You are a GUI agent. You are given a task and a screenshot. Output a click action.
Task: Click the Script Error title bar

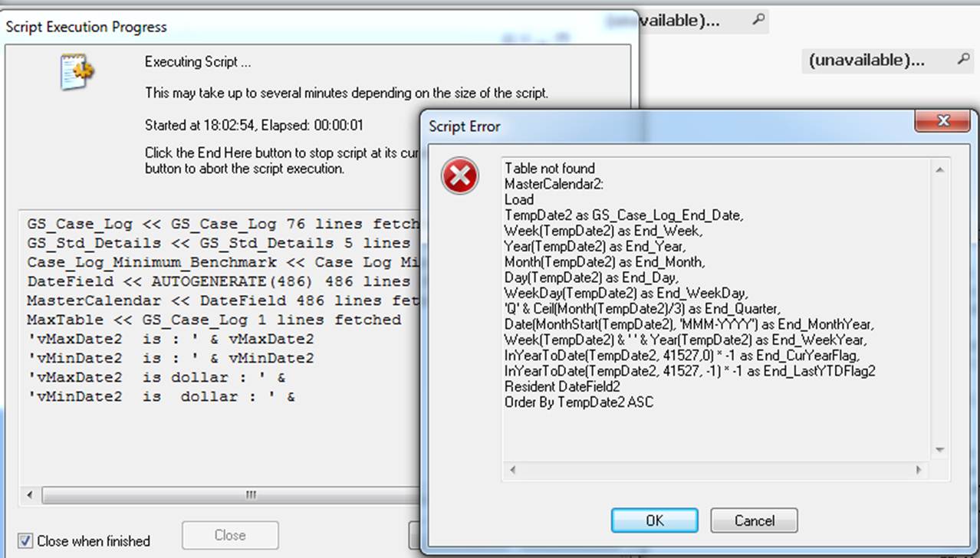[x=667, y=125]
